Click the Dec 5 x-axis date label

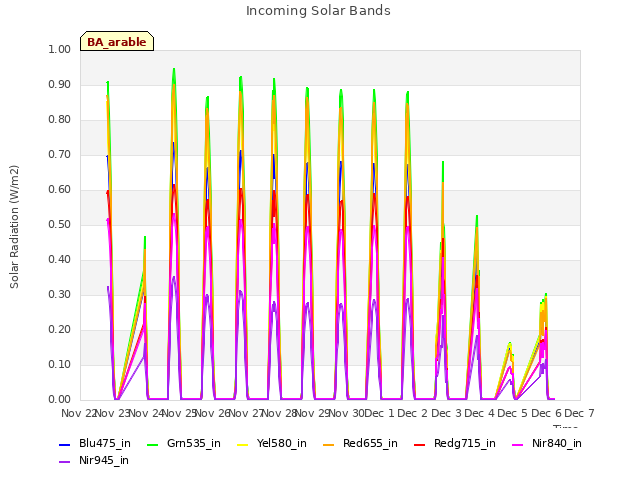pyautogui.click(x=513, y=413)
